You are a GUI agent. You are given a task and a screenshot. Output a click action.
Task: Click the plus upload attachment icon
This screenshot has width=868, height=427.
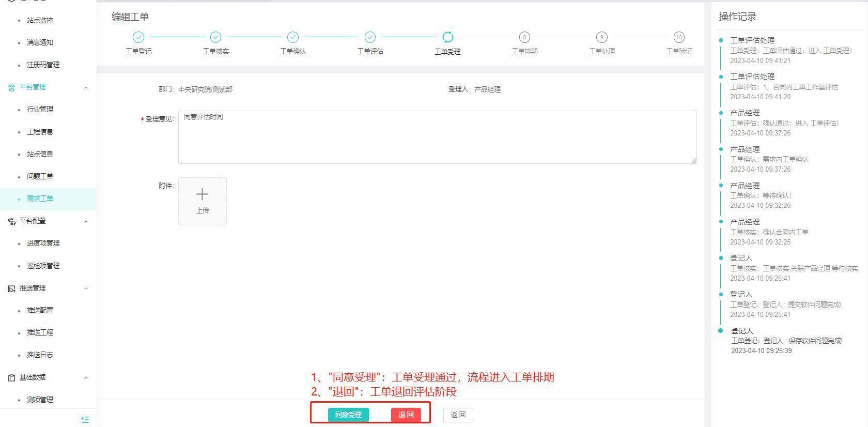point(202,195)
